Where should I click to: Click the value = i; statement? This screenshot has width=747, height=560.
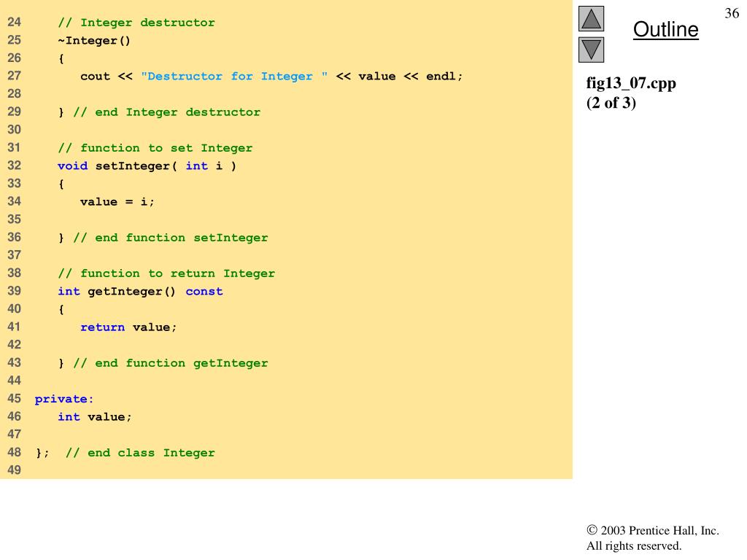(117, 202)
